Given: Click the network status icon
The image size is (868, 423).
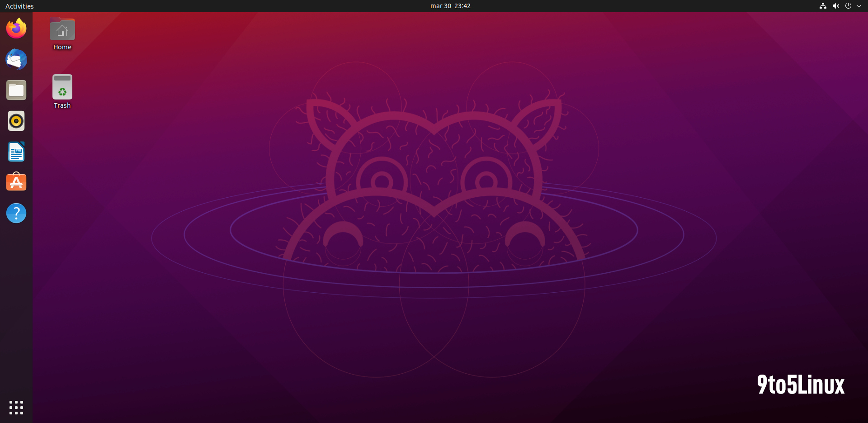Looking at the screenshot, I should point(822,6).
